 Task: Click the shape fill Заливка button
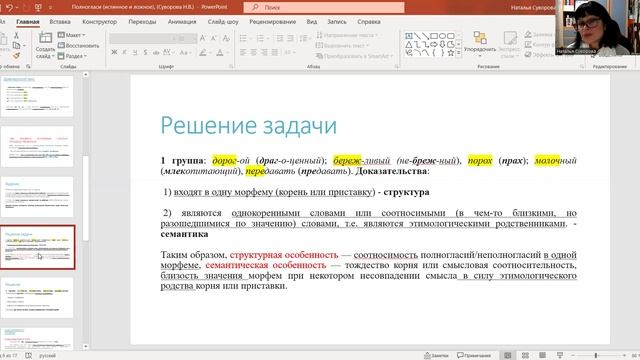coord(539,35)
